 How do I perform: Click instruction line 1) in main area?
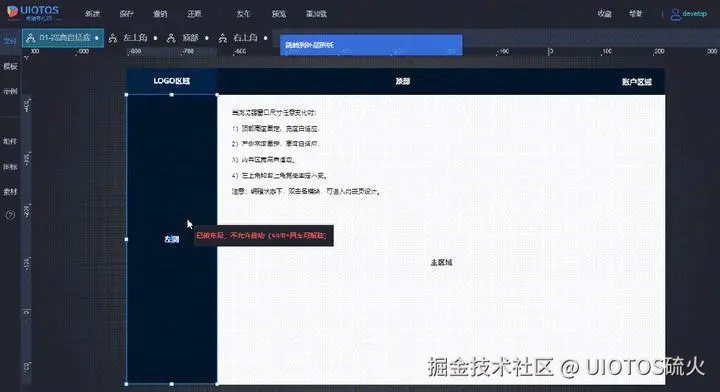(276, 129)
